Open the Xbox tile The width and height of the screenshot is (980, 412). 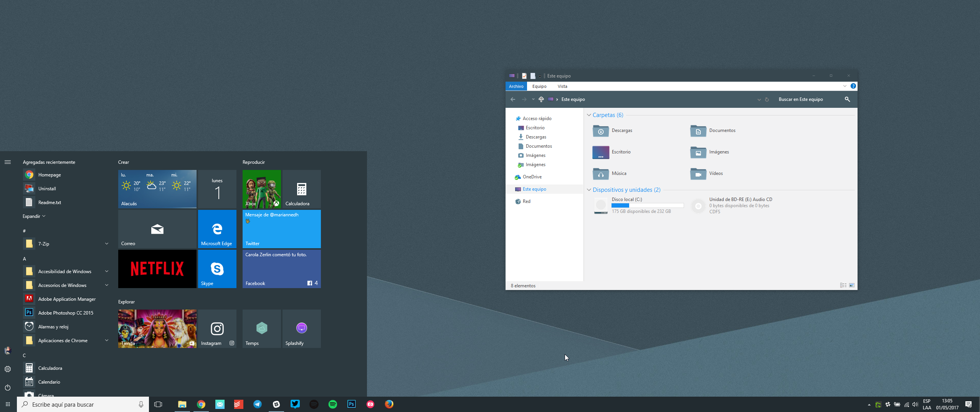pyautogui.click(x=262, y=189)
